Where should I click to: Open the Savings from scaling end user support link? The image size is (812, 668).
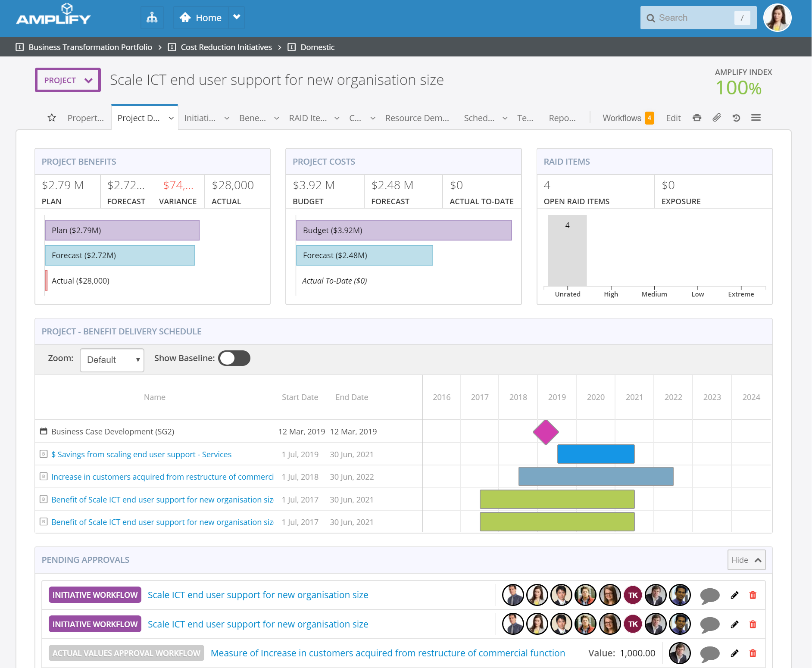click(x=141, y=454)
